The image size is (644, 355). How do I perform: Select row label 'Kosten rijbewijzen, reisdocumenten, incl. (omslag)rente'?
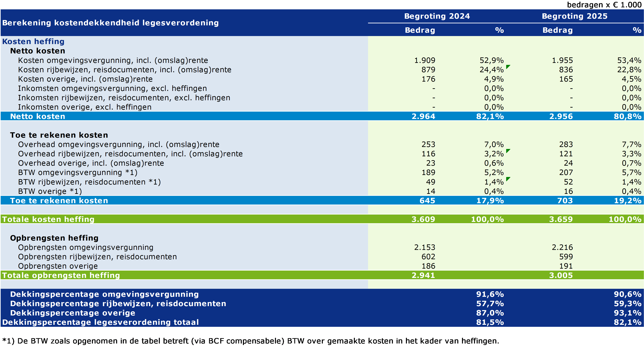tap(124, 70)
